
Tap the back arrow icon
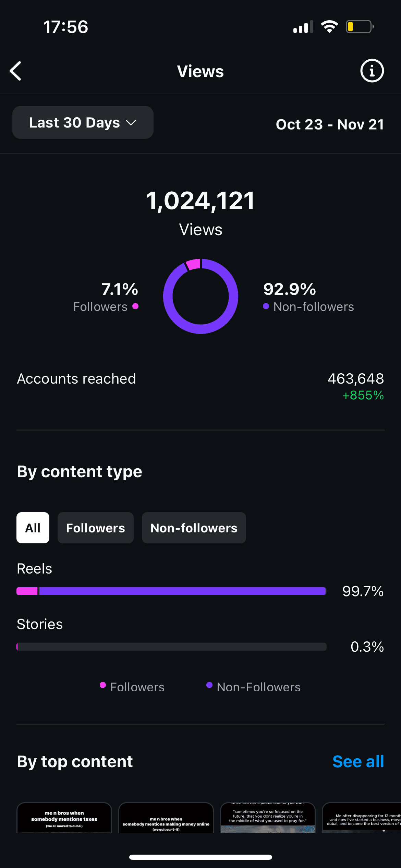click(16, 71)
